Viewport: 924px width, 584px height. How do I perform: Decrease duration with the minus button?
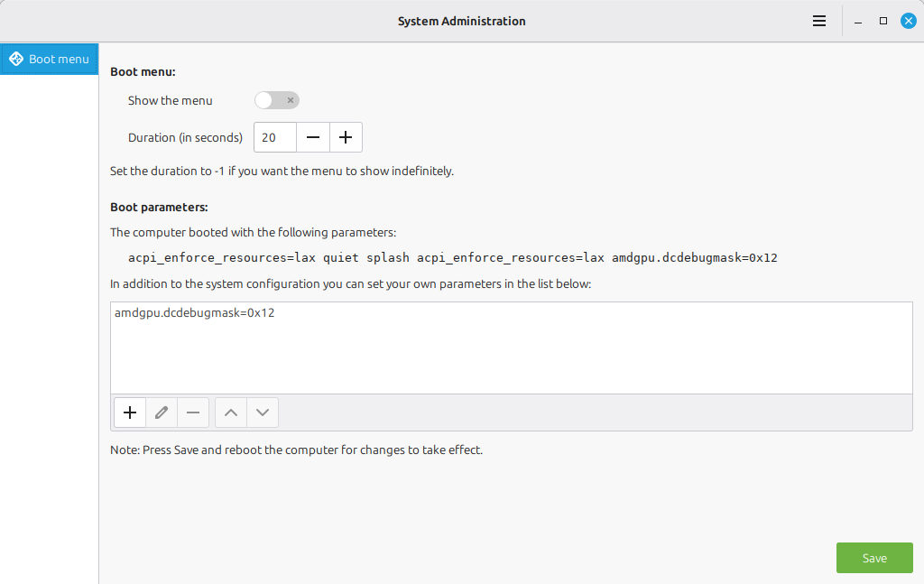[x=313, y=137]
